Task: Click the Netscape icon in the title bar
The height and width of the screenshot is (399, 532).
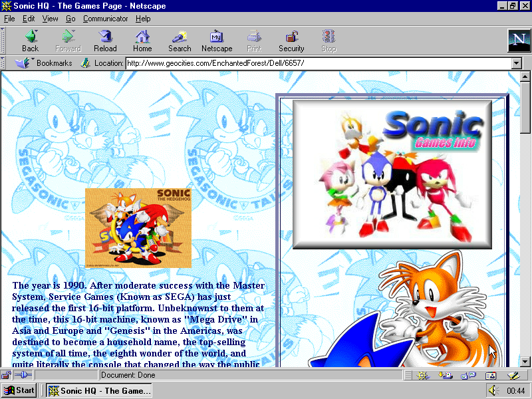Action: tap(6, 6)
